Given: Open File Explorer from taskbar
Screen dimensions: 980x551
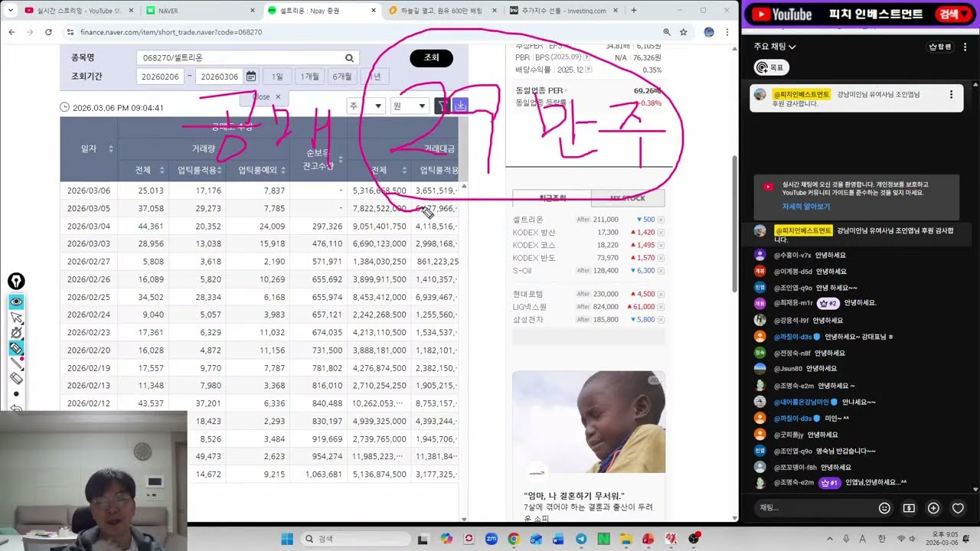Looking at the screenshot, I should coord(626,539).
